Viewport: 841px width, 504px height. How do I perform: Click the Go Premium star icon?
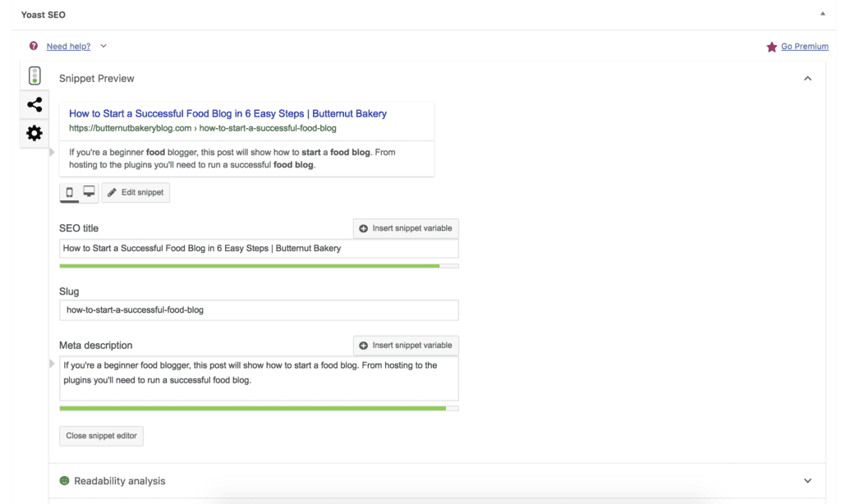(x=772, y=47)
